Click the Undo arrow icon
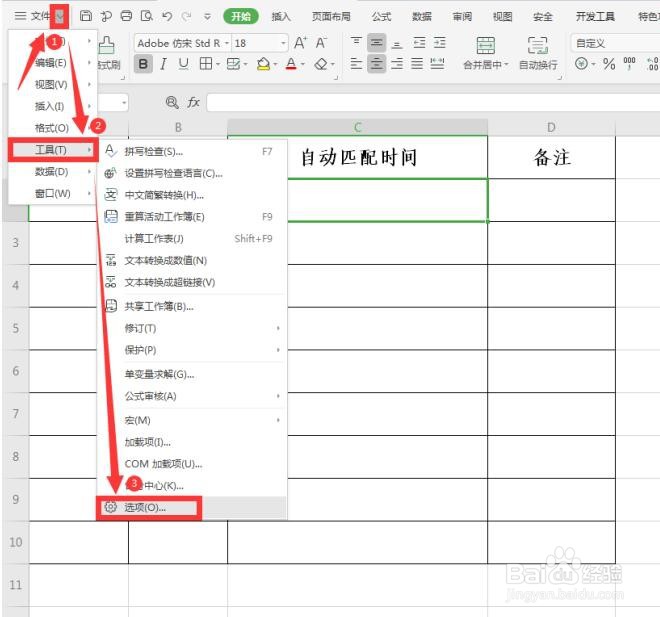The height and width of the screenshot is (617, 660). tap(167, 16)
